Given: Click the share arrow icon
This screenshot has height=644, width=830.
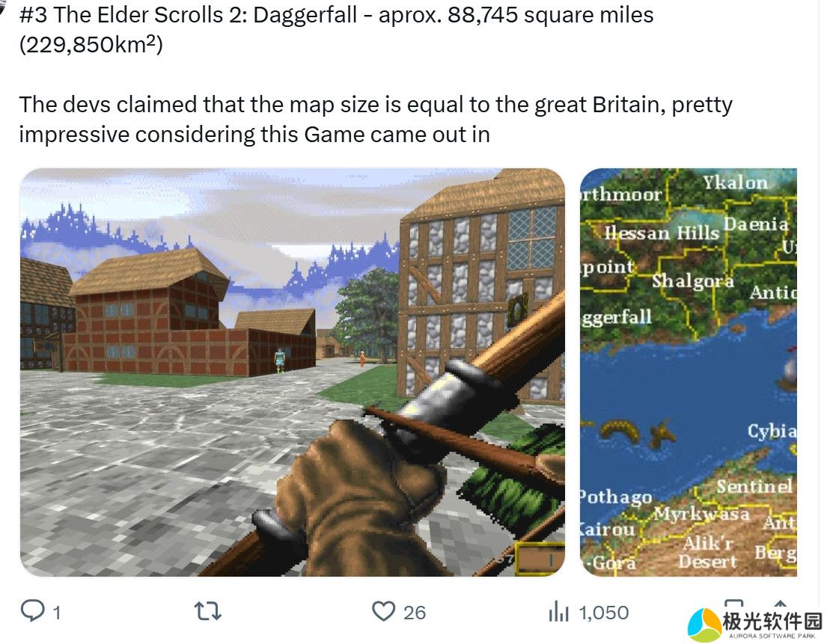Looking at the screenshot, I should tap(781, 605).
